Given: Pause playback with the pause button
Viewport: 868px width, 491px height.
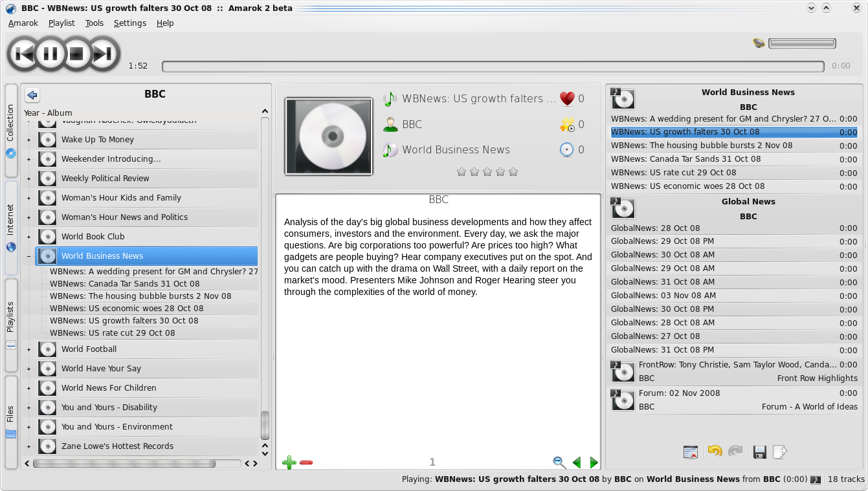Looking at the screenshot, I should click(51, 54).
